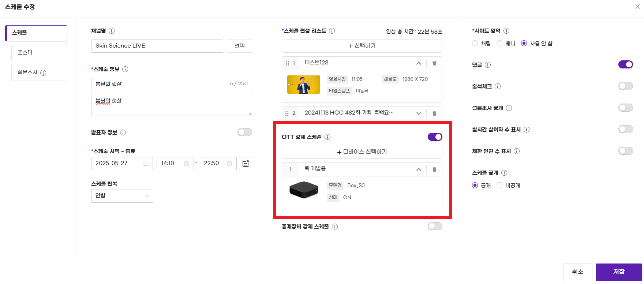Screen dimensions: 644x284
Task: Click the info icon next to 채널명
Action: tap(112, 31)
